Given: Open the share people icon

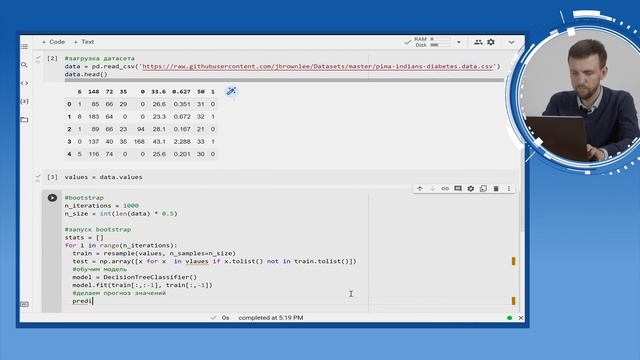Looking at the screenshot, I should click(478, 42).
